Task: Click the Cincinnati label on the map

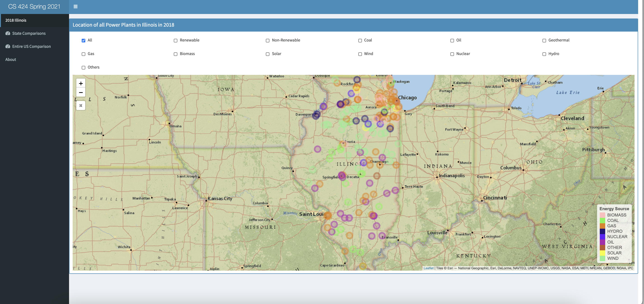Action: click(x=495, y=198)
